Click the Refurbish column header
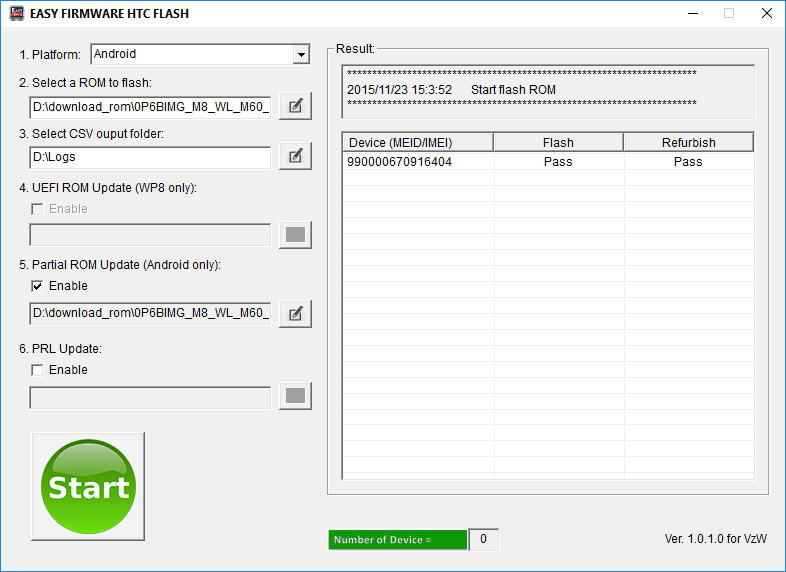This screenshot has width=786, height=572. (689, 142)
